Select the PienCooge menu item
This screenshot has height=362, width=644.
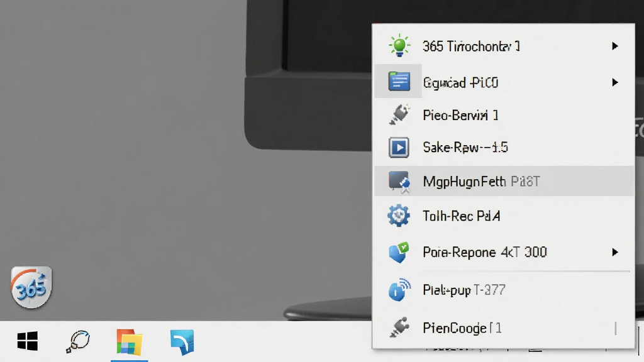pyautogui.click(x=504, y=327)
